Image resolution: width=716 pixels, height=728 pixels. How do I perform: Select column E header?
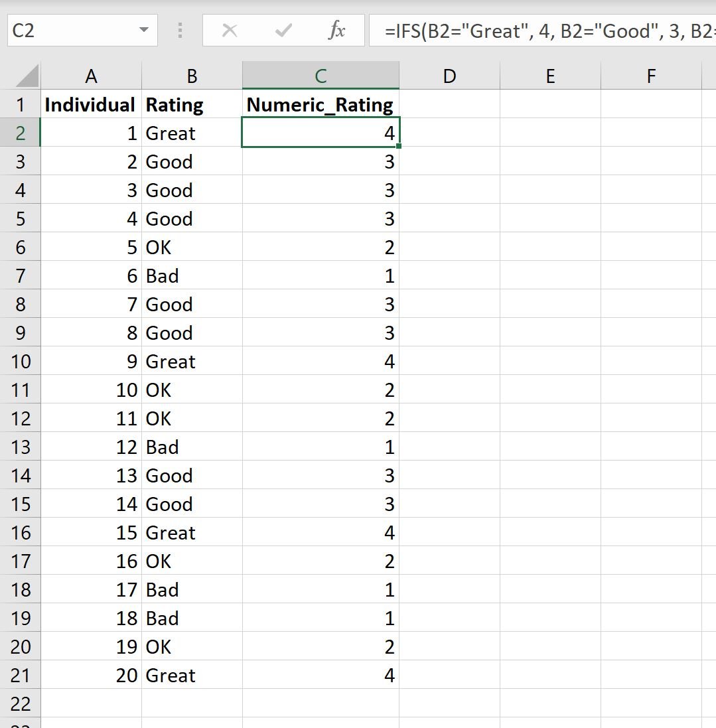(x=550, y=76)
